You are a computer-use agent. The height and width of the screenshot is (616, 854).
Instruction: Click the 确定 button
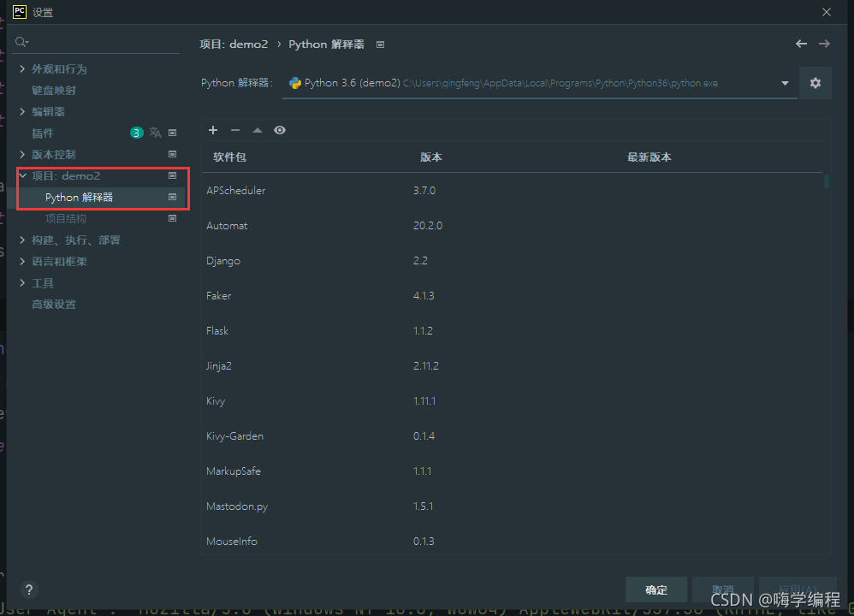(x=656, y=589)
